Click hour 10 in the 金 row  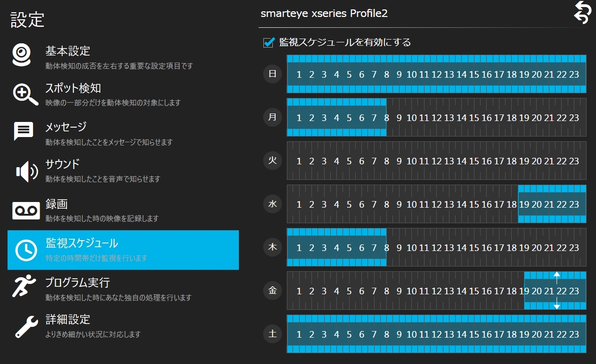click(411, 291)
